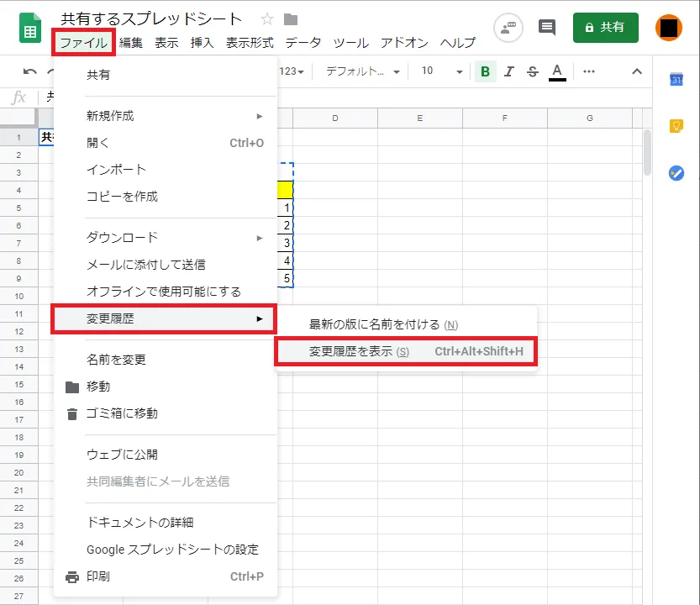700x605 pixels.
Task: Select 共有 in the file menu
Action: [x=166, y=75]
